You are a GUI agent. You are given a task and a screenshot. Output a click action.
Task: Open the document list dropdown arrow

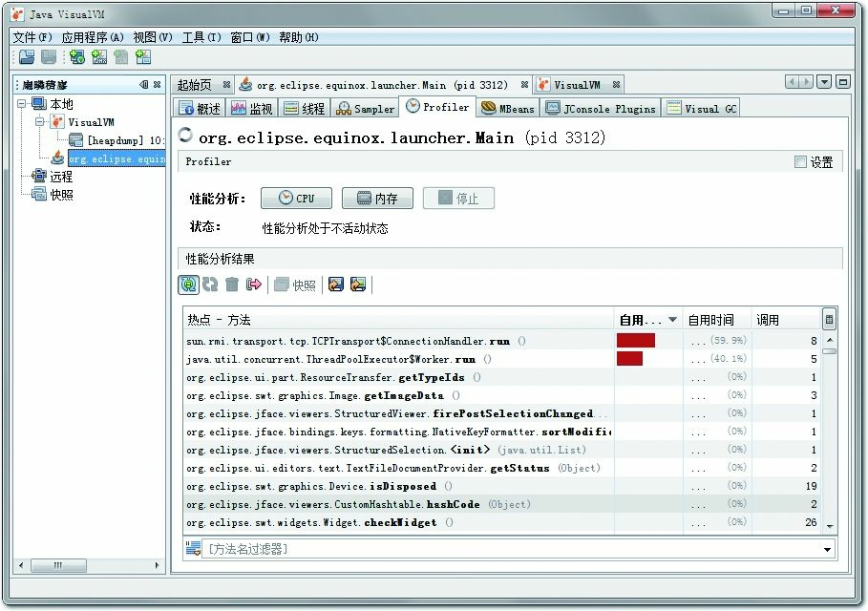coord(824,82)
